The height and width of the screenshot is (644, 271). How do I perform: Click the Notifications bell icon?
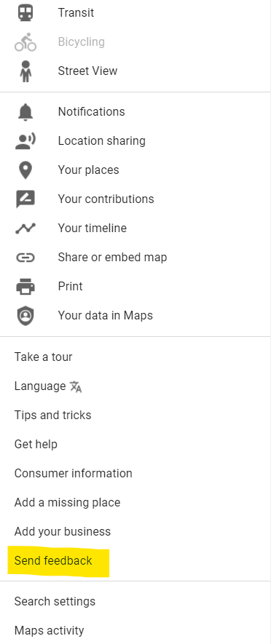pos(25,112)
